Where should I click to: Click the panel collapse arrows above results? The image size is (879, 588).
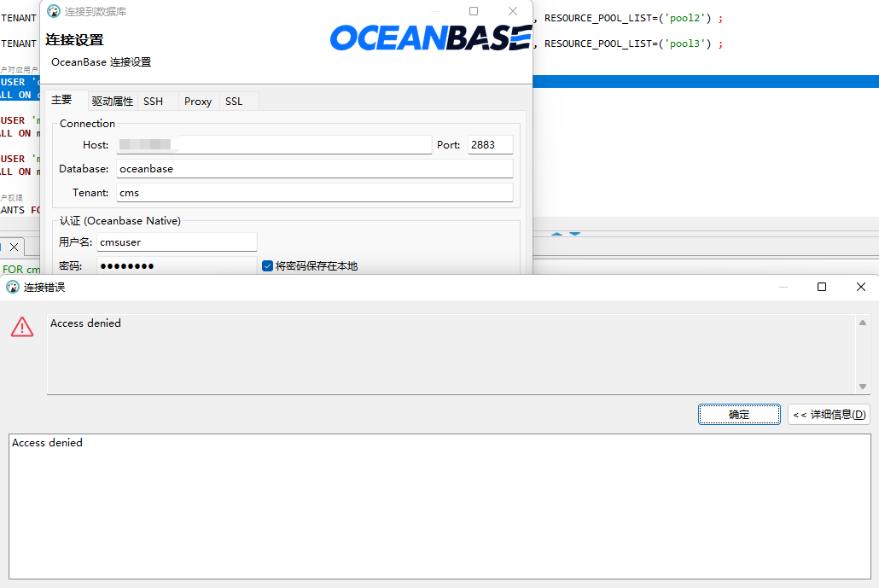(x=566, y=234)
